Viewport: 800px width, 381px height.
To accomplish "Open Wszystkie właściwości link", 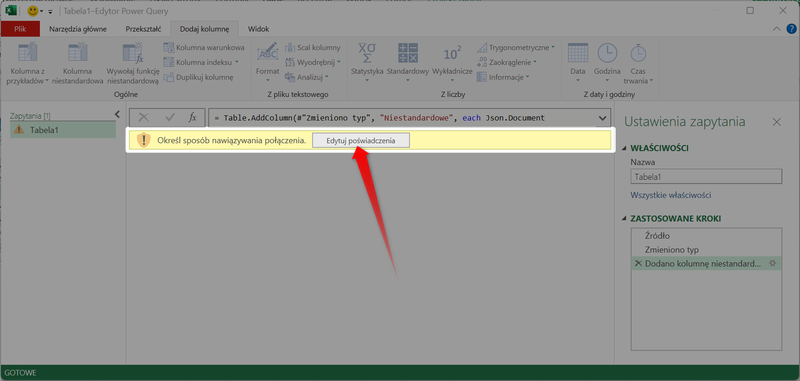I will pyautogui.click(x=671, y=195).
